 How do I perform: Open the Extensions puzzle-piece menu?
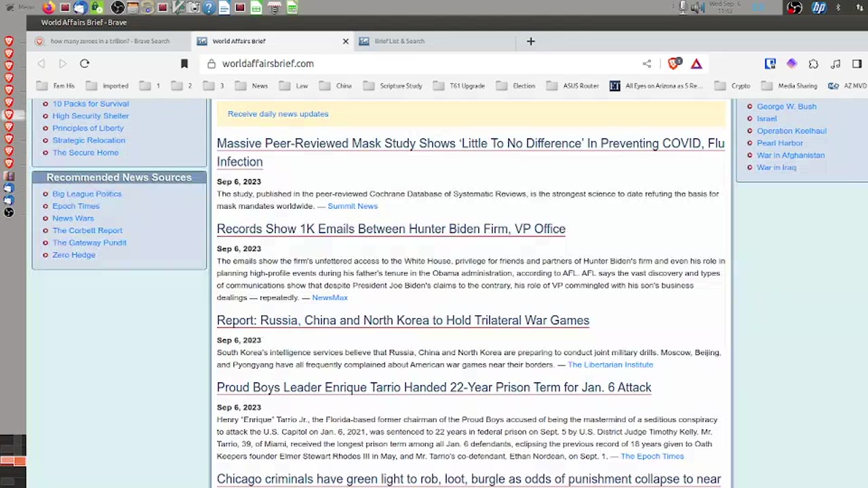pyautogui.click(x=814, y=64)
